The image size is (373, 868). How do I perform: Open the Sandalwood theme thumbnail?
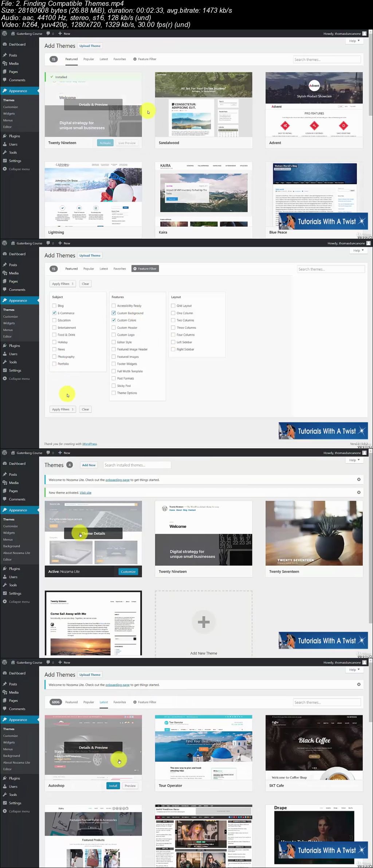click(204, 105)
